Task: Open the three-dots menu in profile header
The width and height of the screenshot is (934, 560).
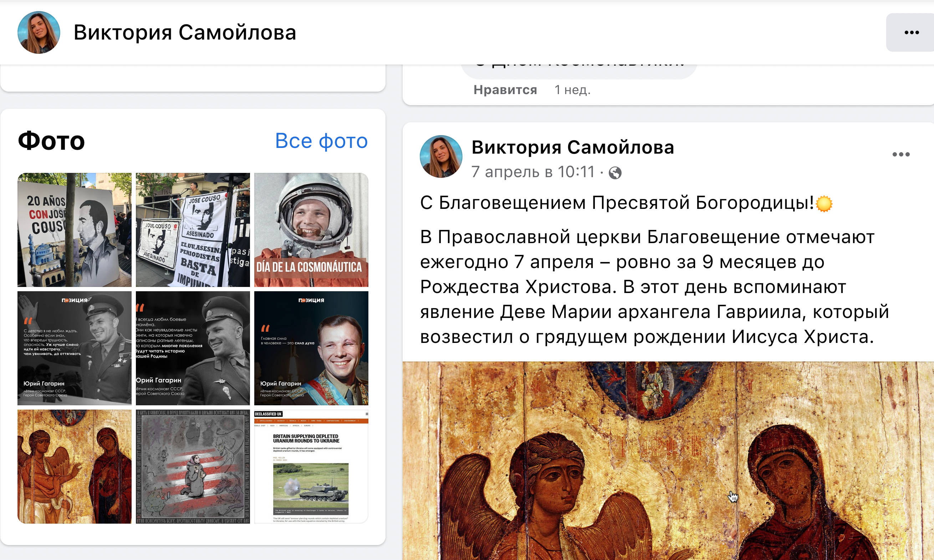Action: pos(911,32)
